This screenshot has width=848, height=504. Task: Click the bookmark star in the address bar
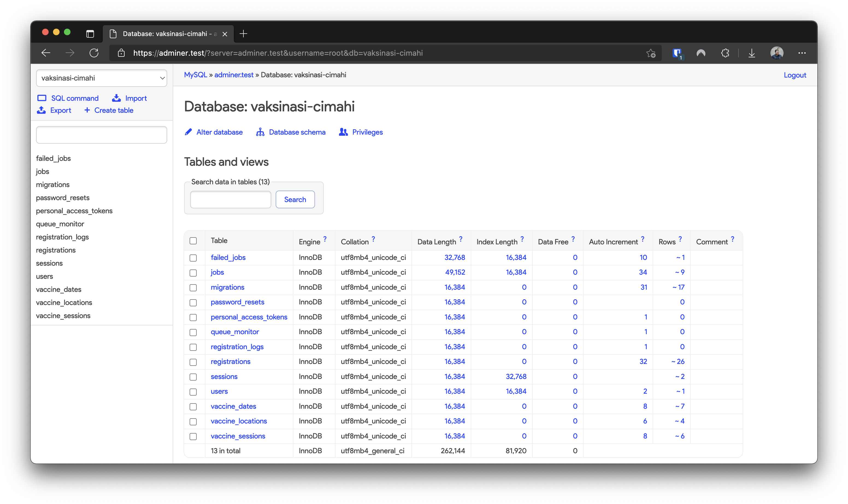tap(651, 53)
